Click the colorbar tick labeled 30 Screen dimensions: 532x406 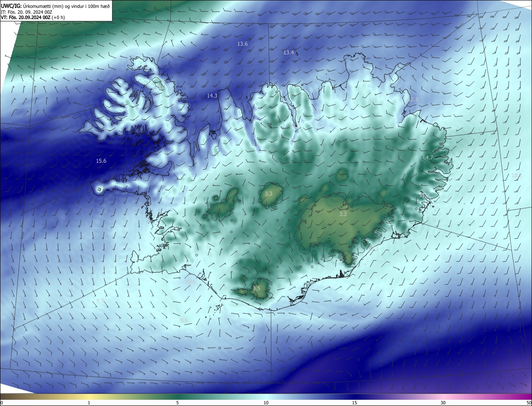[443, 403]
